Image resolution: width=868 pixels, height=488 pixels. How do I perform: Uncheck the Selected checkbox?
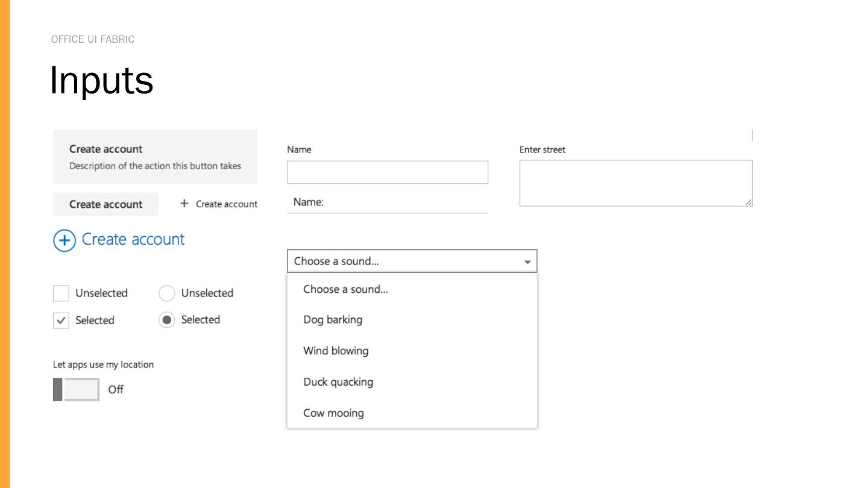(x=61, y=321)
